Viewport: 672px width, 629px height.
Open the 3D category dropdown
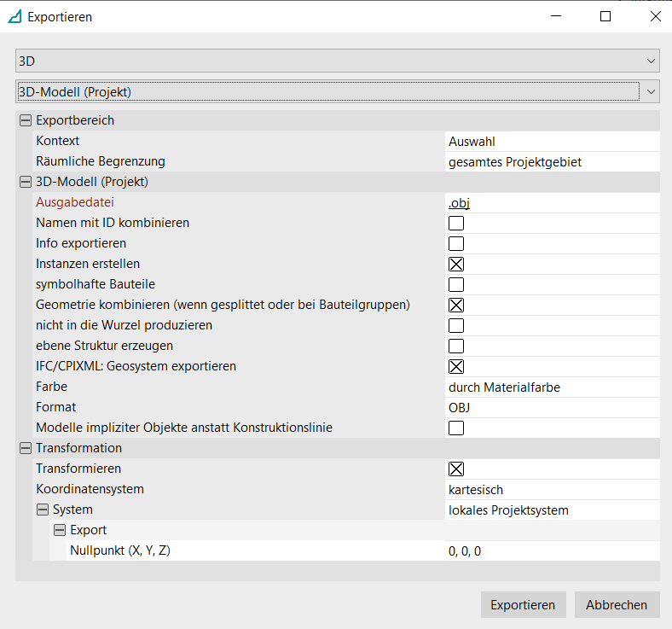(x=337, y=61)
